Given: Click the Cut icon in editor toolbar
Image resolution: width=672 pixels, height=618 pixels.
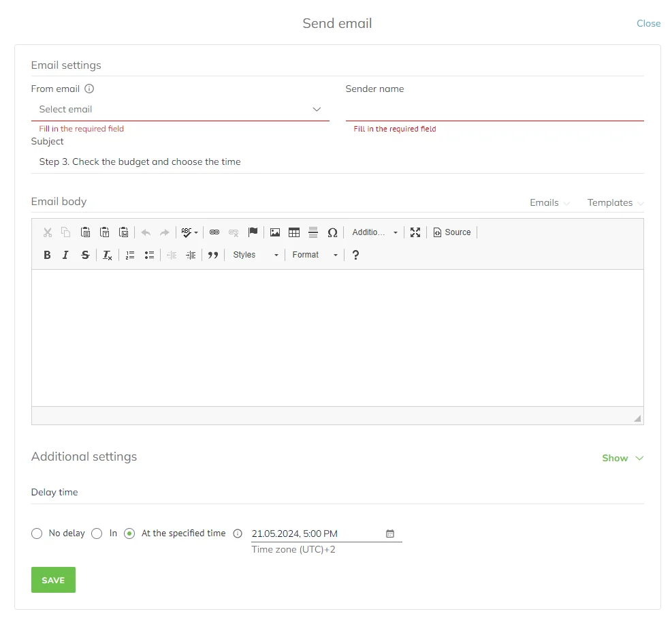Looking at the screenshot, I should [48, 232].
